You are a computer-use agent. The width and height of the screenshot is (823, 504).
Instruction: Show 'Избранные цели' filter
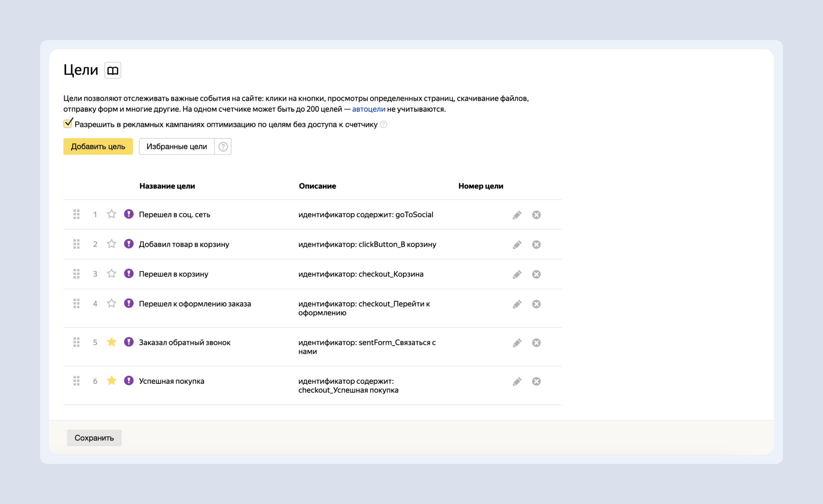[176, 147]
